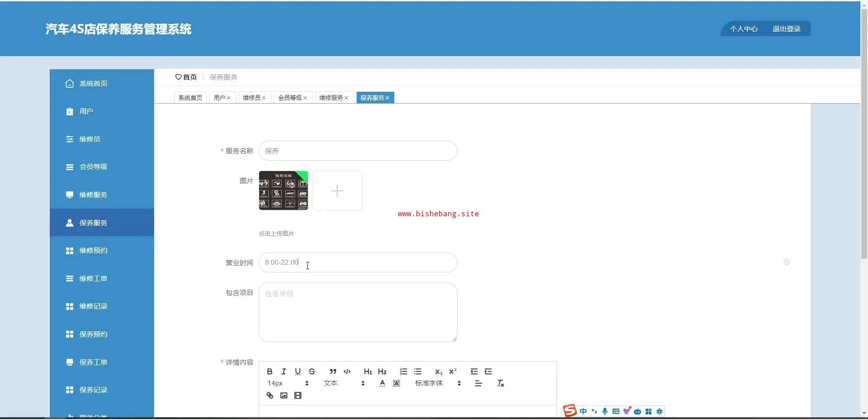Focus the 营业时间 input field

(x=358, y=262)
